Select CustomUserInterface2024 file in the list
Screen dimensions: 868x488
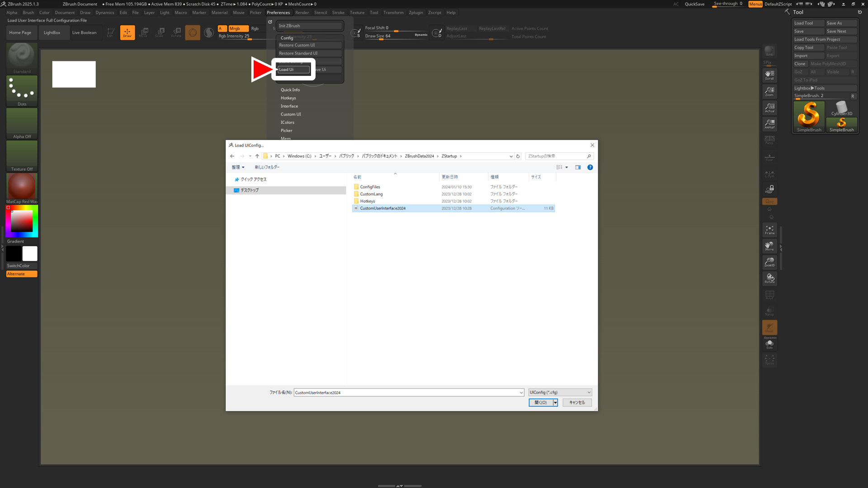(453, 208)
